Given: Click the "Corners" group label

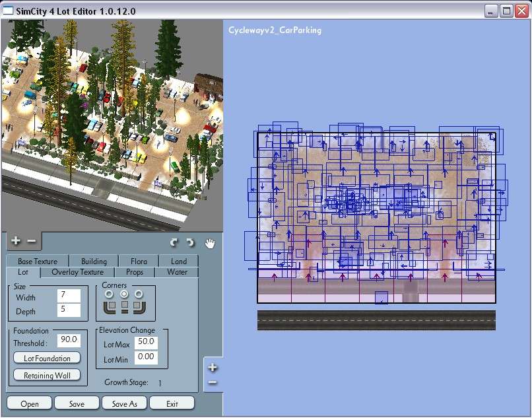Looking at the screenshot, I should (114, 285).
